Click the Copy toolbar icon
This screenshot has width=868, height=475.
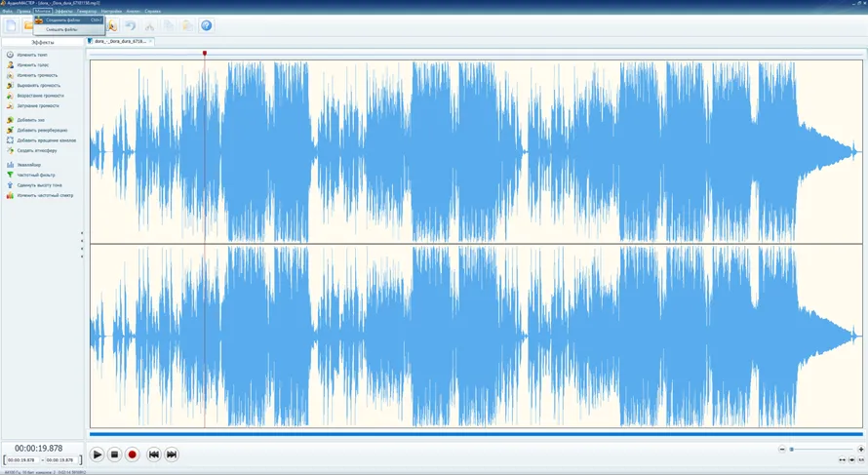click(169, 25)
